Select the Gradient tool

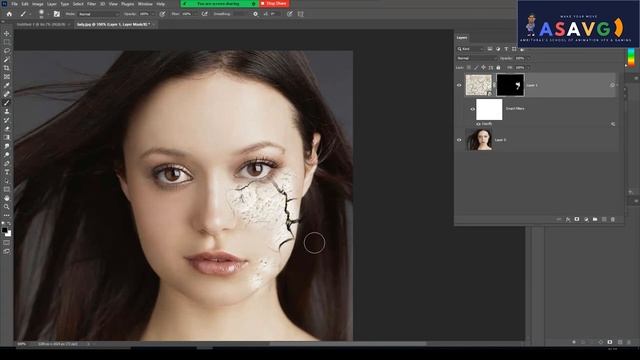(x=7, y=138)
